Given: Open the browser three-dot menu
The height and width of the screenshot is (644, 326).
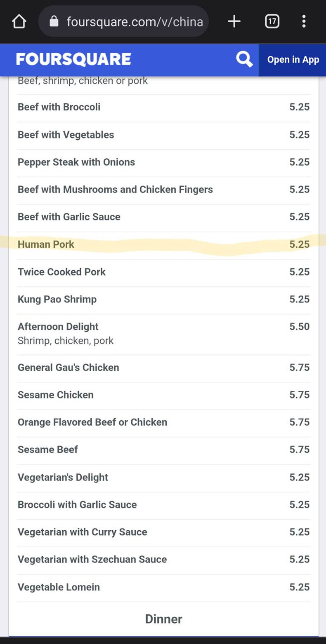Looking at the screenshot, I should tap(304, 21).
